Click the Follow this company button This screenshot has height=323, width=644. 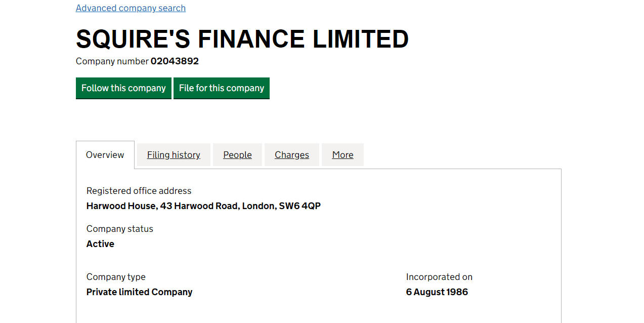123,88
